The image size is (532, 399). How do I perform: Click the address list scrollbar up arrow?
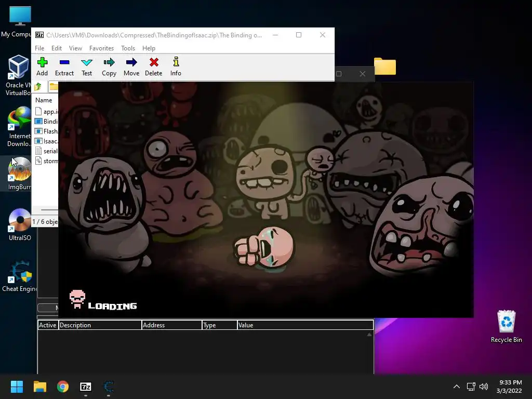pyautogui.click(x=369, y=335)
